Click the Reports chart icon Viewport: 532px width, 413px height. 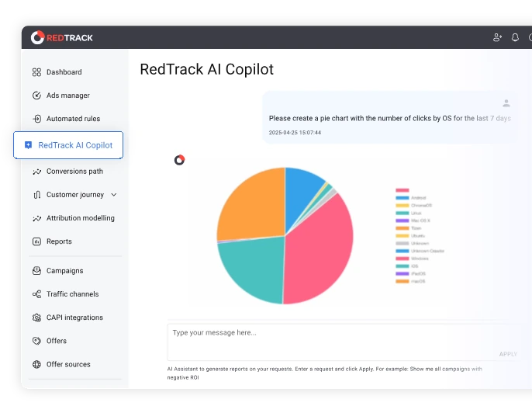click(x=36, y=241)
